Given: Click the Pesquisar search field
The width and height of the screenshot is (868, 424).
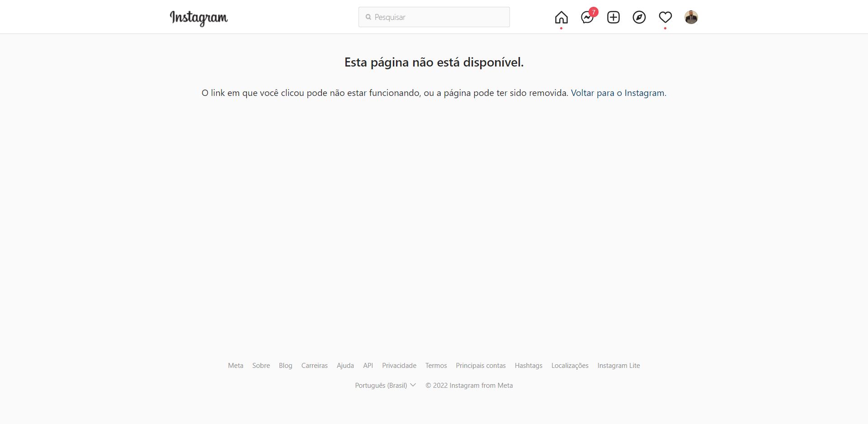Looking at the screenshot, I should [434, 17].
